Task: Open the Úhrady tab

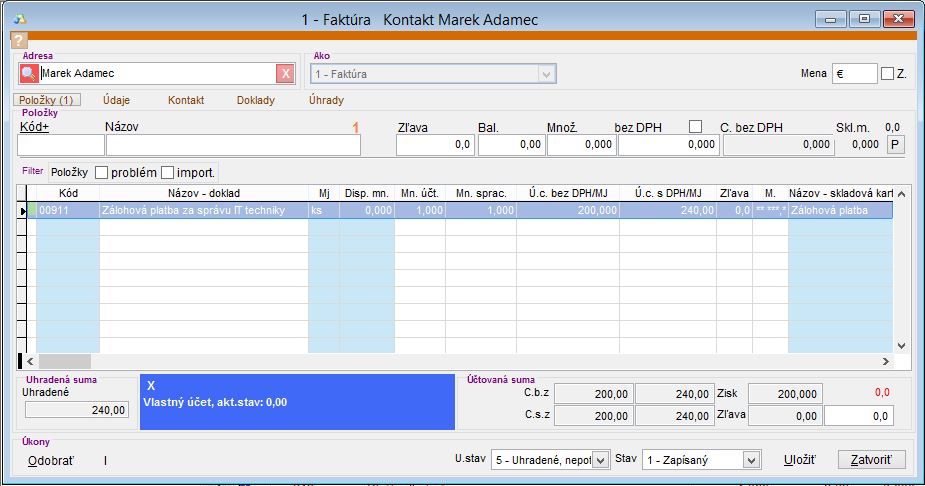Action: (x=324, y=100)
